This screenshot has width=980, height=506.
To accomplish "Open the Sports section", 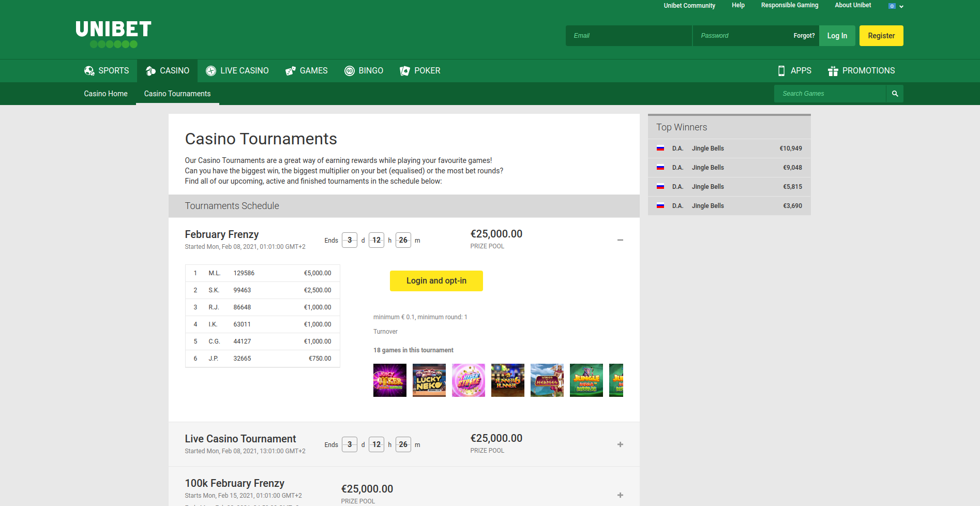I will pyautogui.click(x=107, y=71).
